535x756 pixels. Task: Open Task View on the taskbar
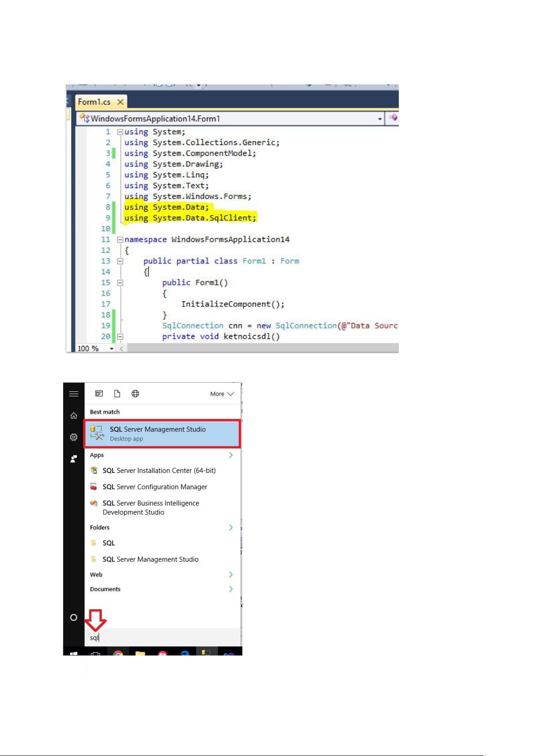[96, 653]
